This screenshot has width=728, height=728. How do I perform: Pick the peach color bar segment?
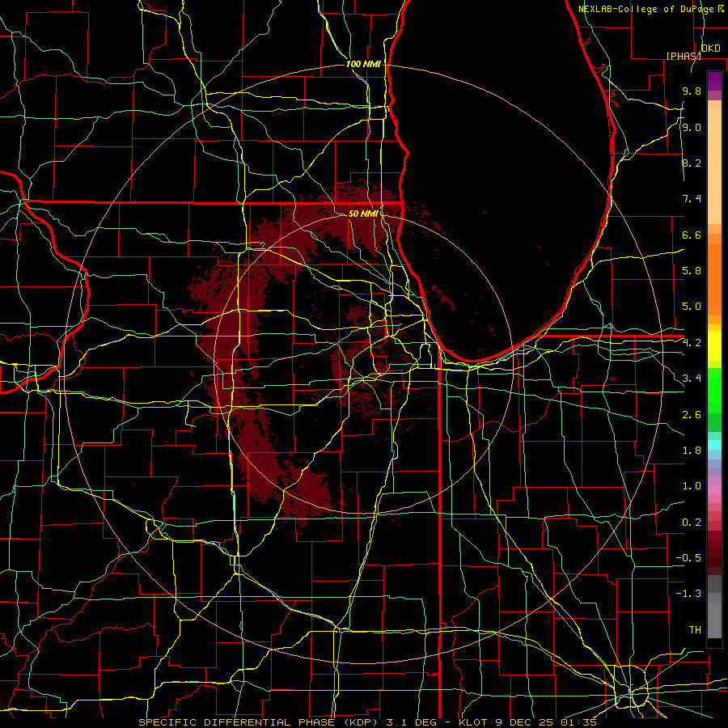click(714, 166)
